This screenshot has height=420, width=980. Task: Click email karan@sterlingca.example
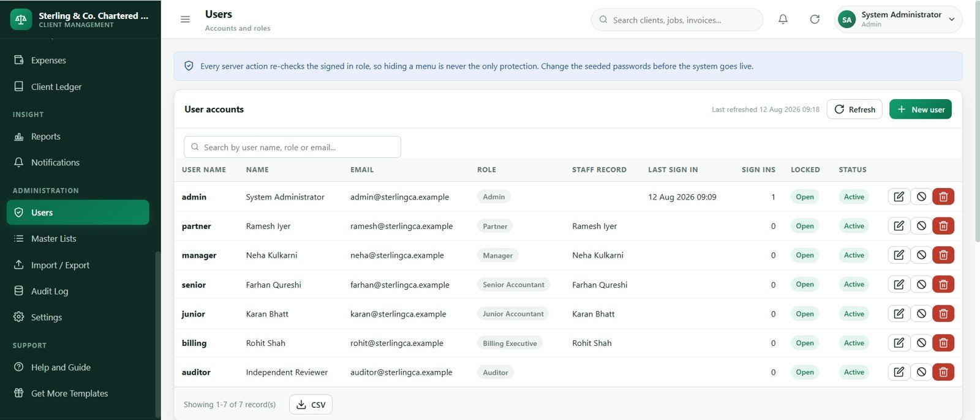tap(398, 314)
